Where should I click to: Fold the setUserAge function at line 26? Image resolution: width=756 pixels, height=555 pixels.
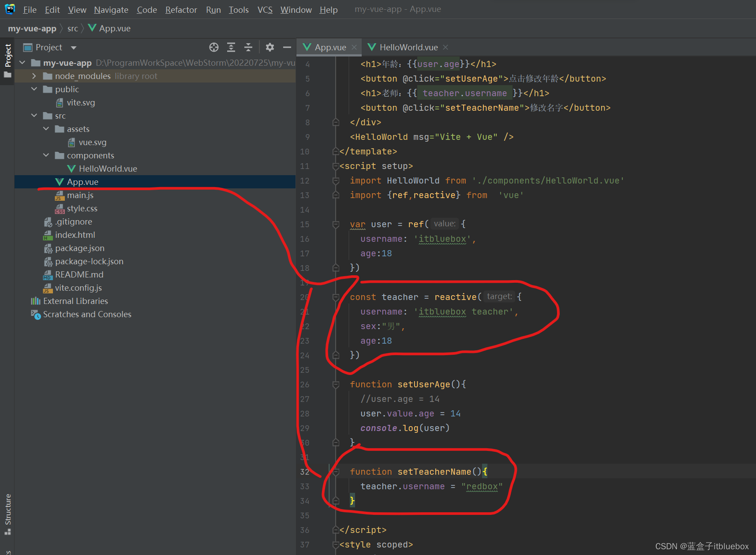336,385
